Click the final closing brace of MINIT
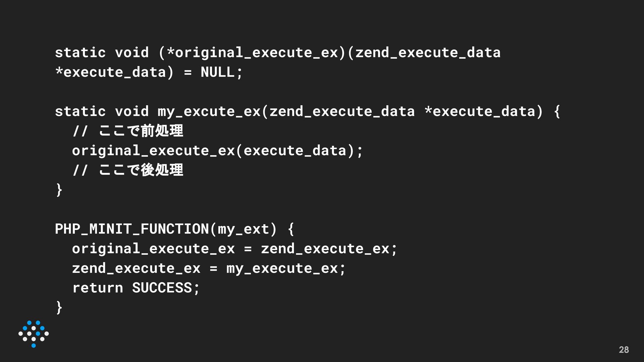Image resolution: width=644 pixels, height=362 pixels. click(59, 307)
